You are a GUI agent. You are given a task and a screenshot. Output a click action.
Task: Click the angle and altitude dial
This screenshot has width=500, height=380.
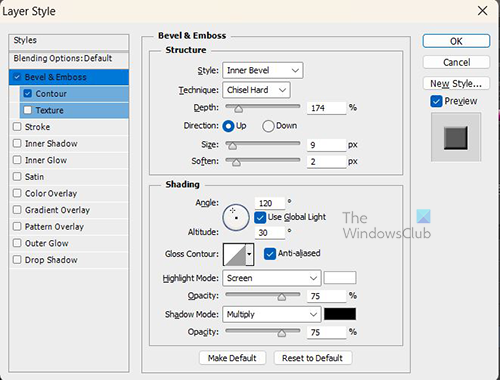point(236,218)
